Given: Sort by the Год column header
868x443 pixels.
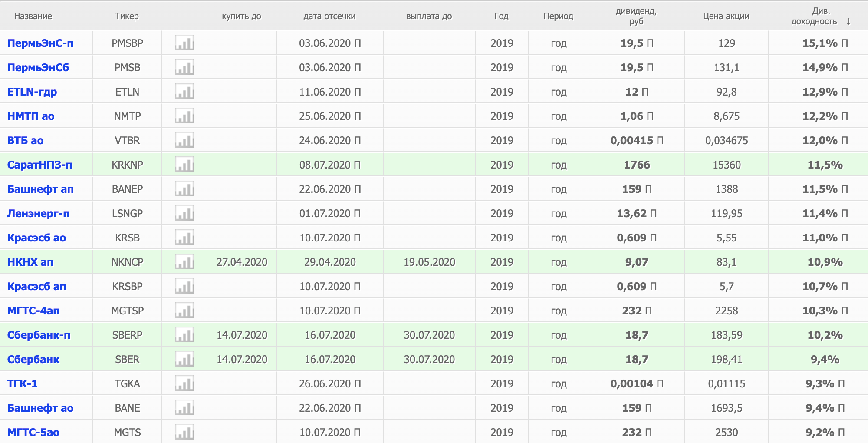Looking at the screenshot, I should (501, 16).
